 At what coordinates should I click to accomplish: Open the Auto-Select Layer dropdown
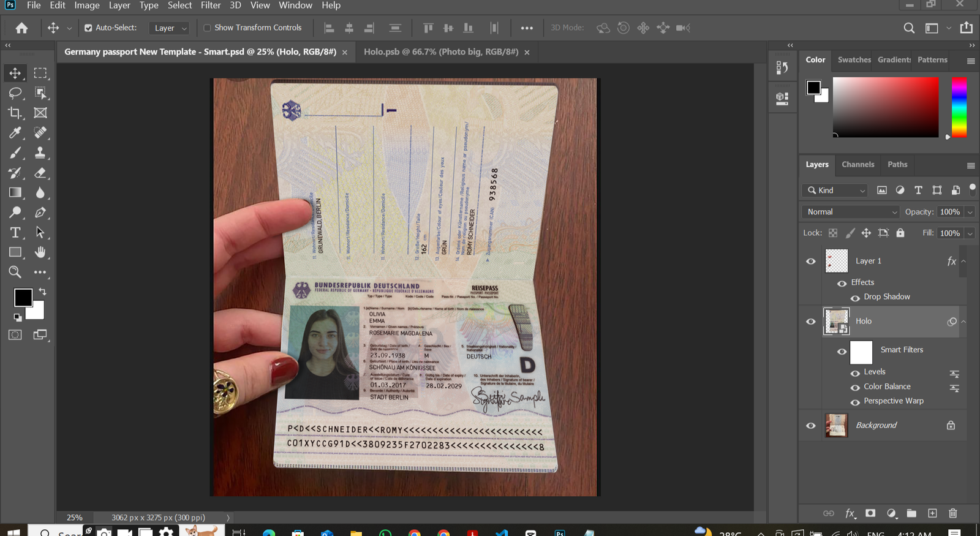[x=169, y=28]
